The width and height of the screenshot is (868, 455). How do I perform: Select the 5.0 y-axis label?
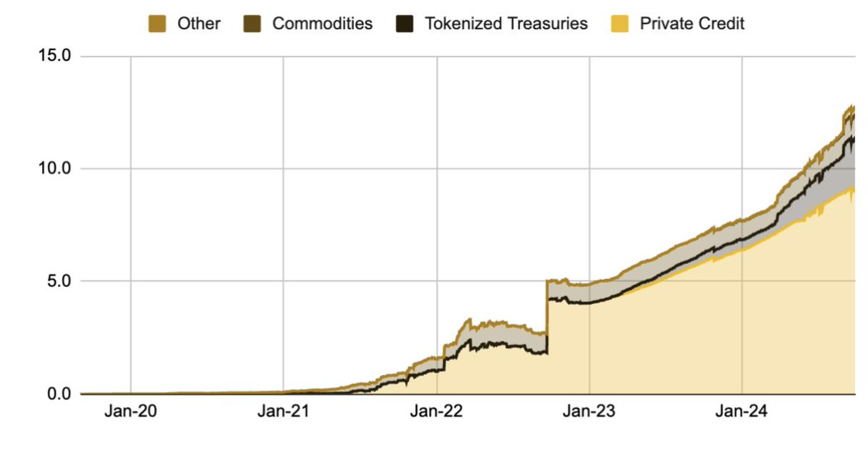pyautogui.click(x=59, y=281)
